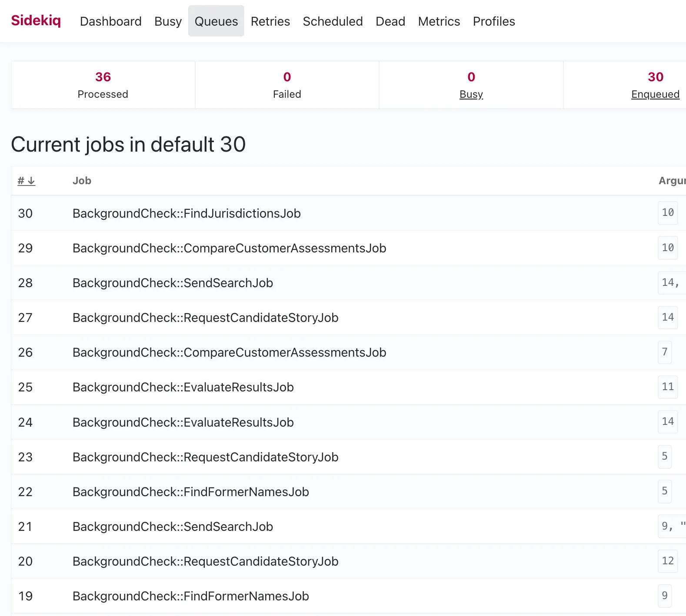Open the Metrics tab
Image resolution: width=686 pixels, height=616 pixels.
click(439, 21)
